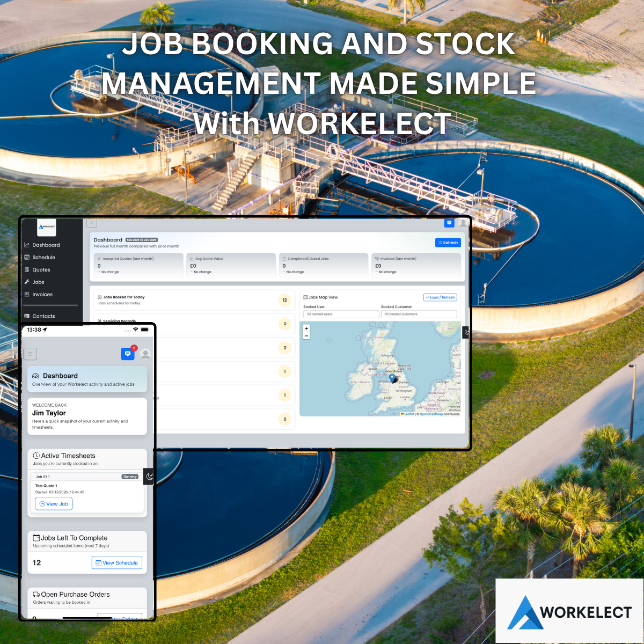Click the blue Refresh button
Viewport: 644px width, 644px height.
pyautogui.click(x=448, y=243)
